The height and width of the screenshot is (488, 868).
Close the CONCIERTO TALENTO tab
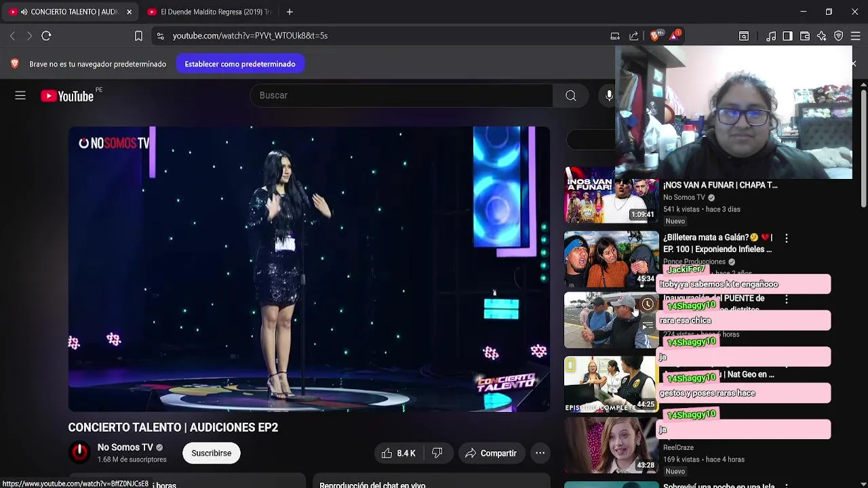click(129, 12)
